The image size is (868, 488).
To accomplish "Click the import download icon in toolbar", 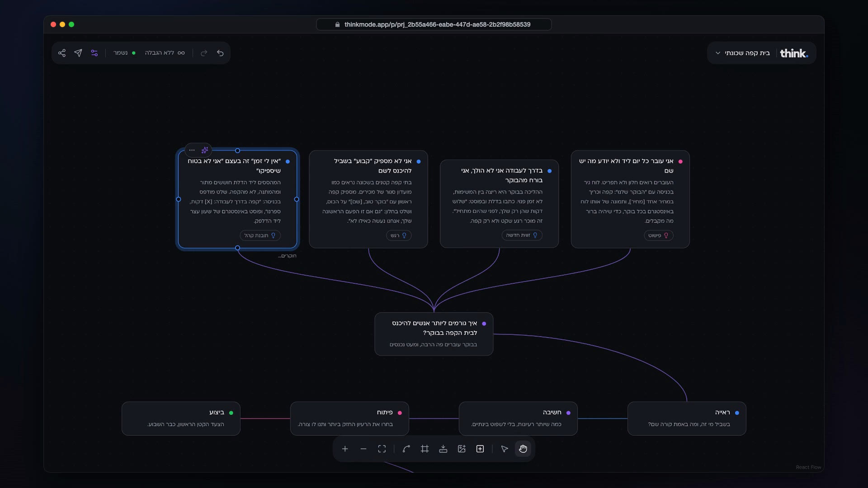I will [x=443, y=449].
